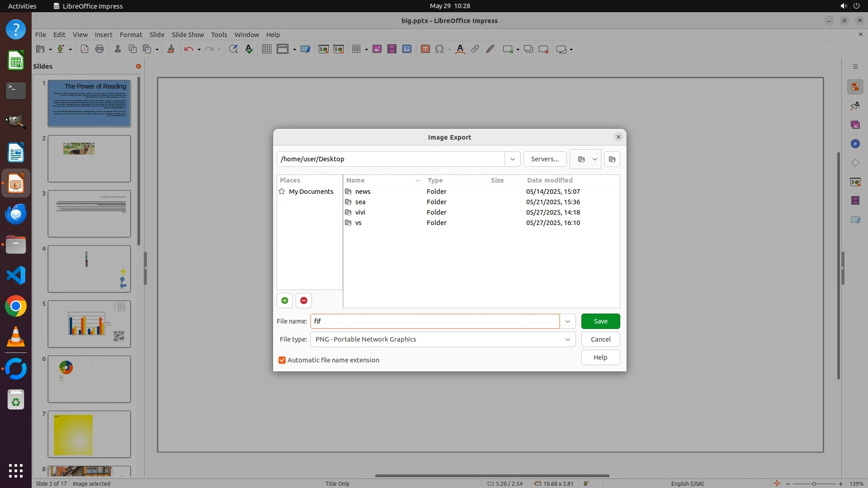Click the Print icon in the toolbar
The image size is (868, 488).
(x=99, y=49)
